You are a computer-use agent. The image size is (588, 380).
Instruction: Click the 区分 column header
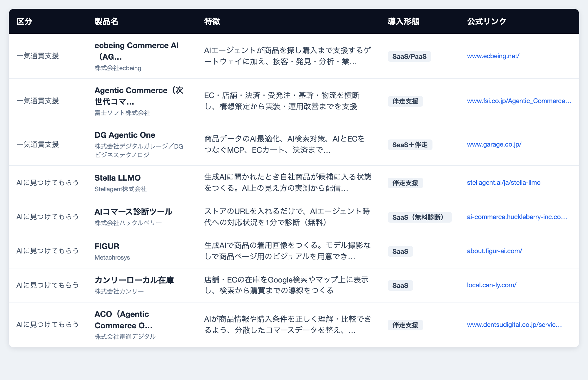(x=24, y=21)
